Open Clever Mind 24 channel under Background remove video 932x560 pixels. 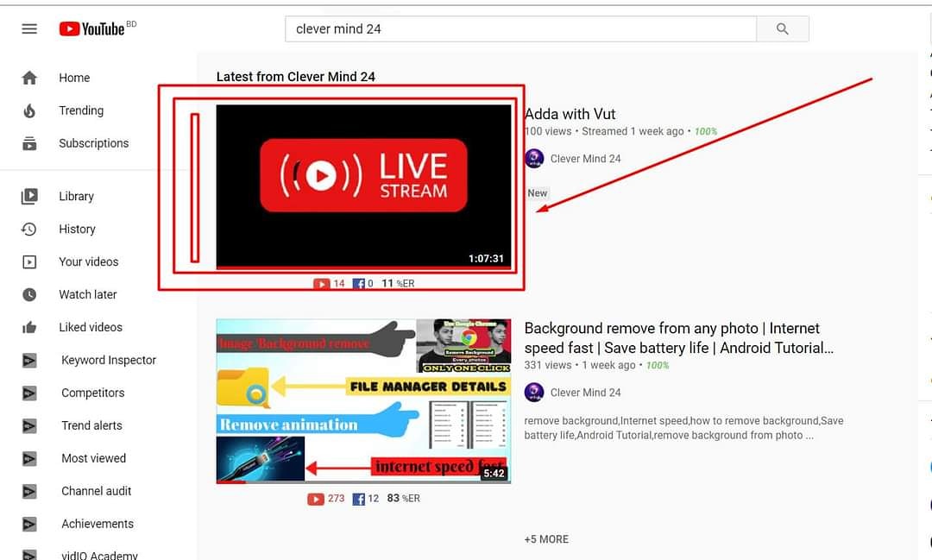(585, 393)
